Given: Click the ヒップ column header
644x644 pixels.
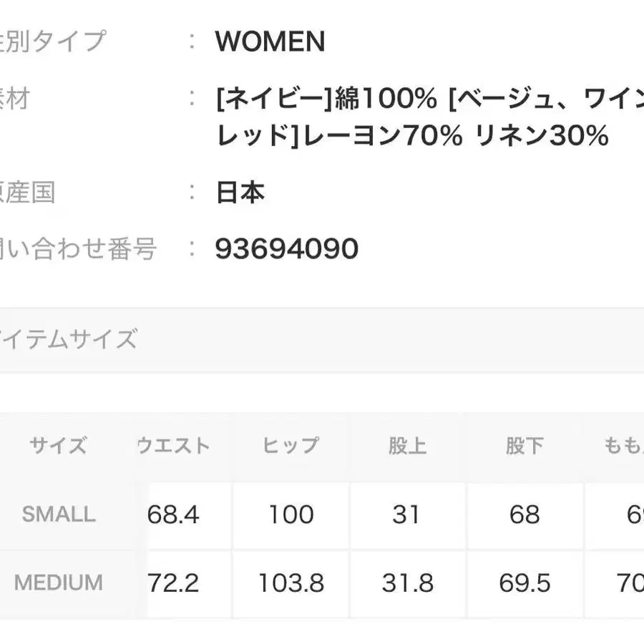Looking at the screenshot, I should click(291, 446).
